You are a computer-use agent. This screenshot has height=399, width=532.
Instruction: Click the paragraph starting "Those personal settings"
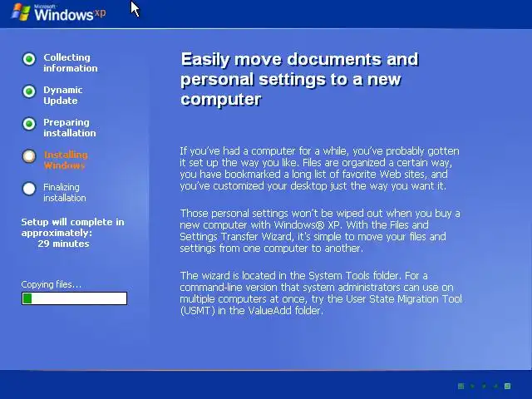coord(320,231)
